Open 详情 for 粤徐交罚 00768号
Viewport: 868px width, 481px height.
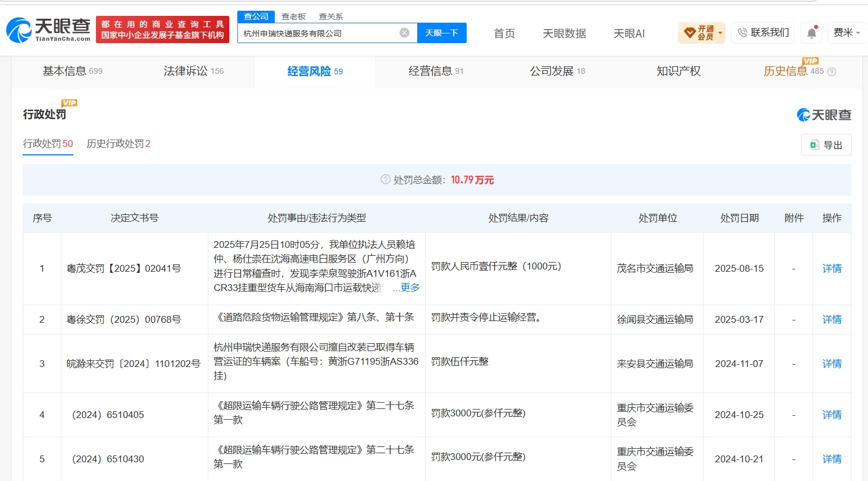tap(832, 319)
